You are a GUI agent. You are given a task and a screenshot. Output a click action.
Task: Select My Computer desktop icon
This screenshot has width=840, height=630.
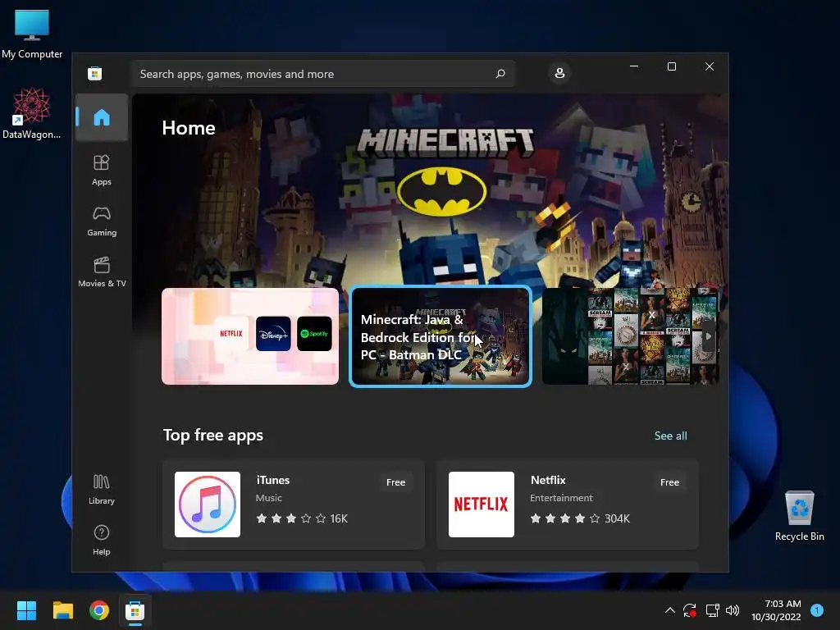(x=32, y=34)
